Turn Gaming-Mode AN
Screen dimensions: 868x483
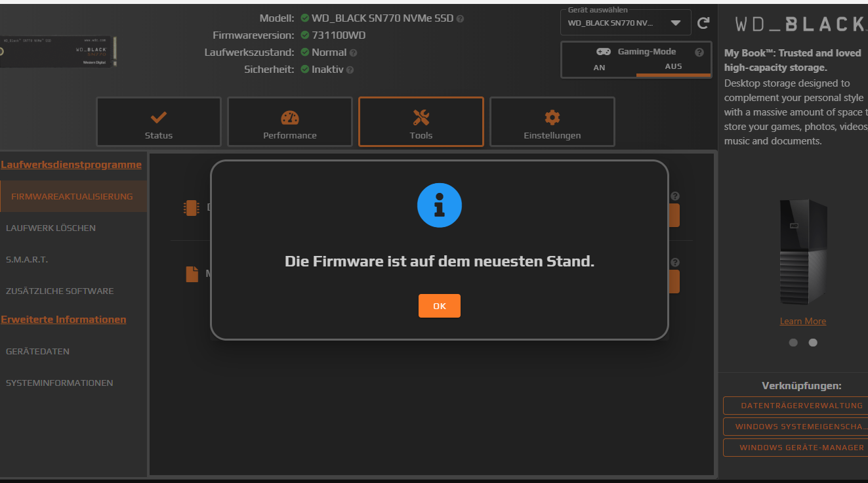pyautogui.click(x=599, y=67)
